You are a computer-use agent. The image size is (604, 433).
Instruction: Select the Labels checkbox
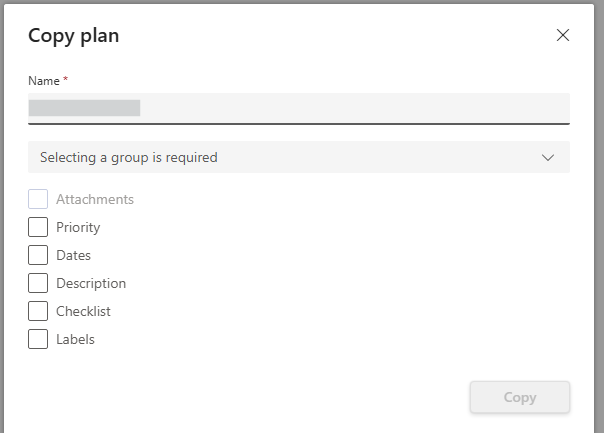pos(38,339)
